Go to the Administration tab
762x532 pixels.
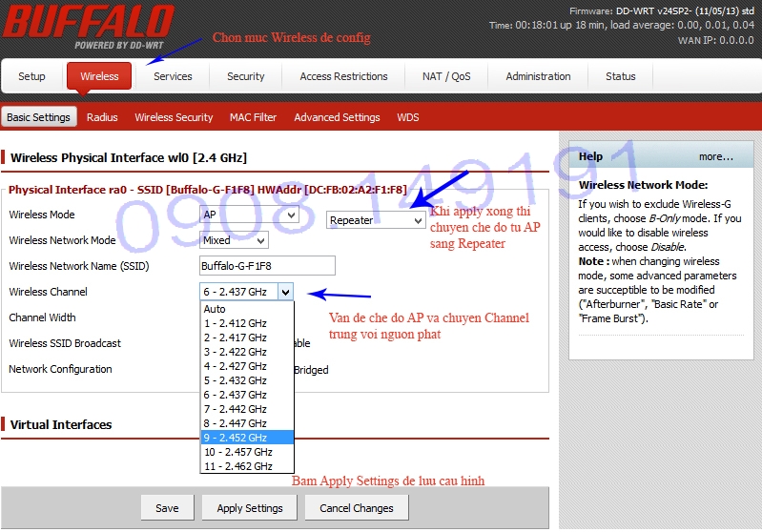[538, 76]
